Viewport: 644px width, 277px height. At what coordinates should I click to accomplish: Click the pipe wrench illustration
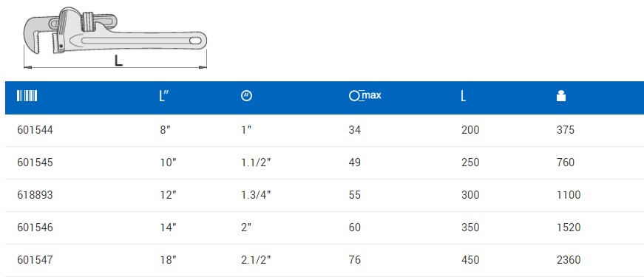tap(115, 31)
